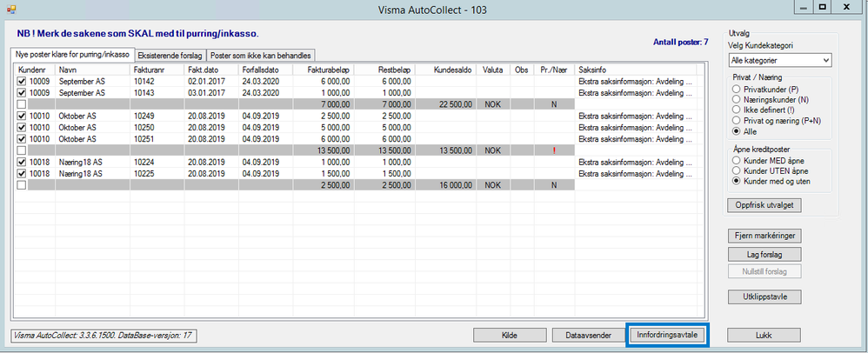Uncheck the checkbox for invoice 10224

point(22,162)
